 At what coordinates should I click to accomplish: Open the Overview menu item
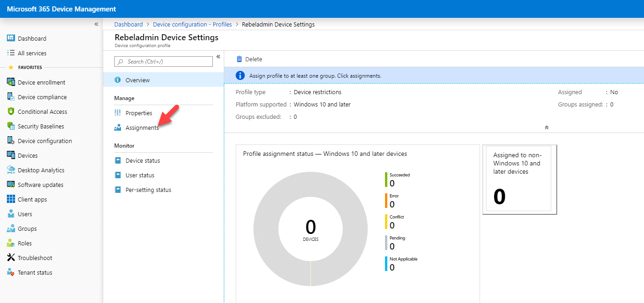pyautogui.click(x=164, y=80)
